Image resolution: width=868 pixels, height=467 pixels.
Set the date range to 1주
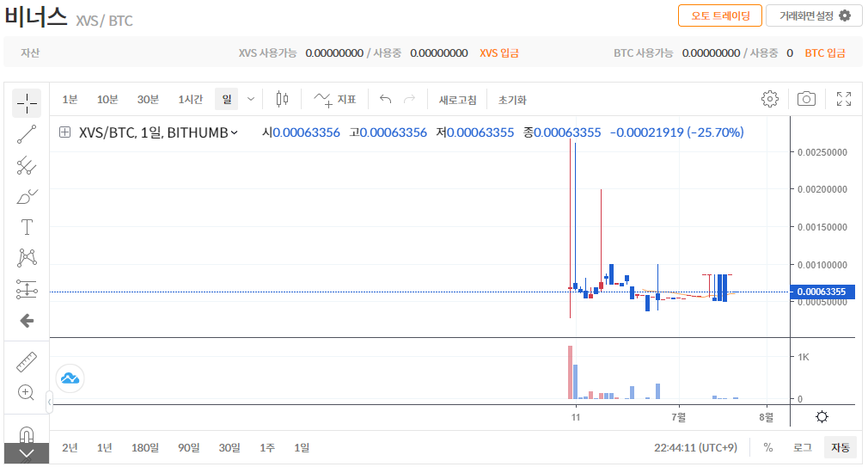click(267, 447)
